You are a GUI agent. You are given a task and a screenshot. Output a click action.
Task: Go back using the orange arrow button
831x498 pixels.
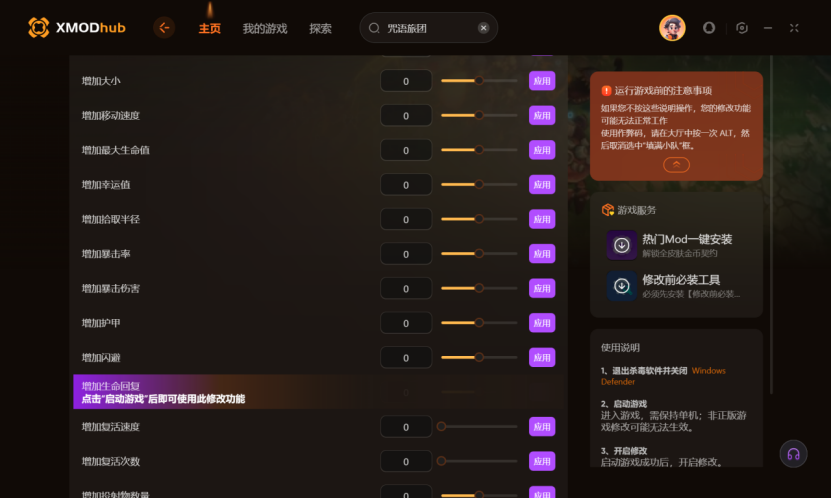[164, 28]
